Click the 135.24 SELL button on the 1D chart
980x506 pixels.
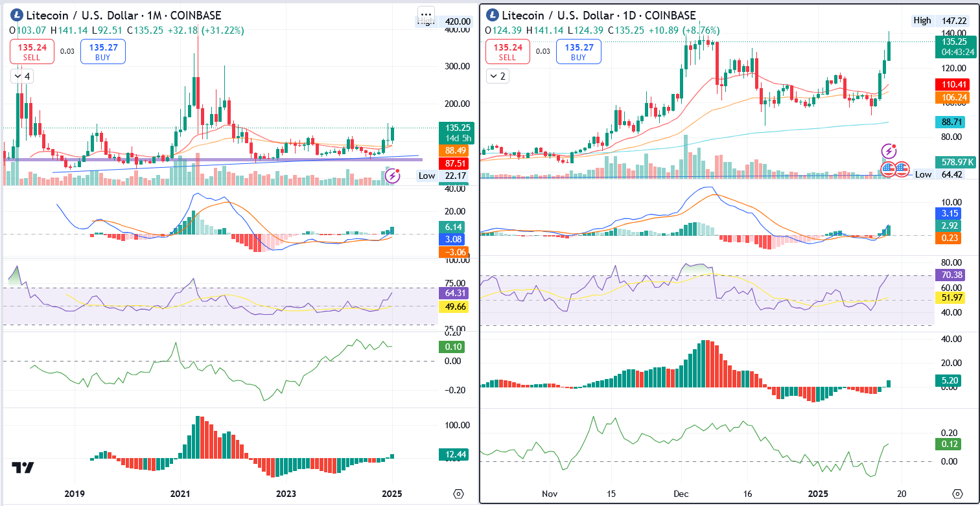click(507, 52)
